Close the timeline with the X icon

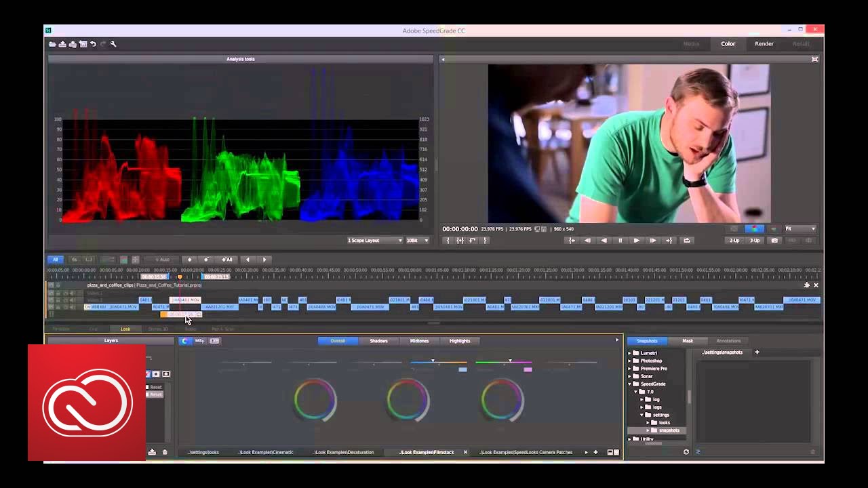(816, 285)
